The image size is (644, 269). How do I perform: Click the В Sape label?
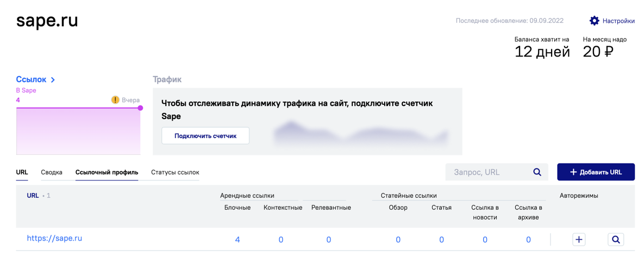[26, 91]
